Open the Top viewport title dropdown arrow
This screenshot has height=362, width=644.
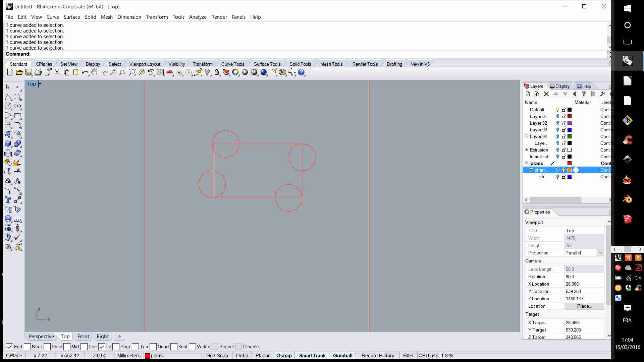click(x=40, y=84)
